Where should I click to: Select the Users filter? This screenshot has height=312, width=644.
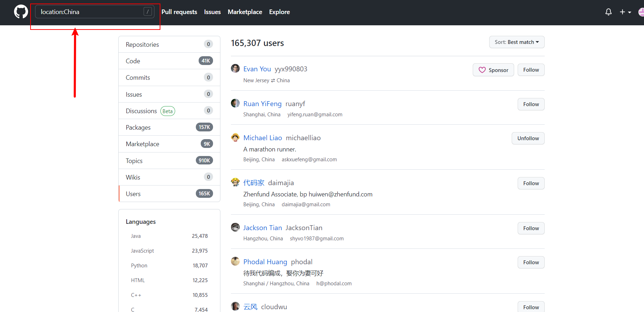point(169,194)
